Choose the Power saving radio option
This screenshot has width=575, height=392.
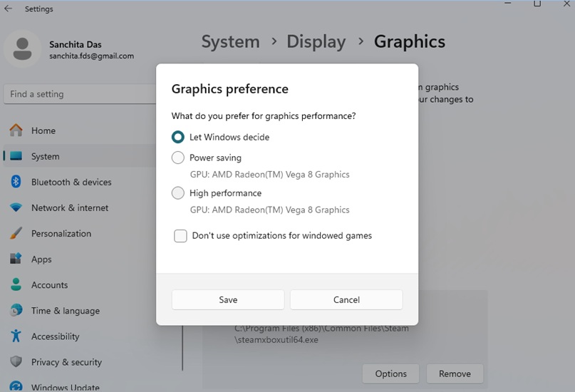pos(178,158)
